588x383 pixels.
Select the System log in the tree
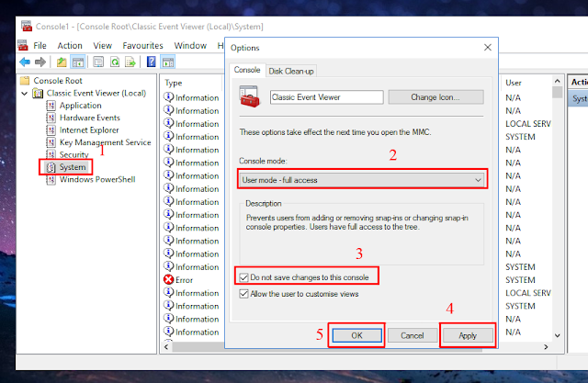point(73,167)
